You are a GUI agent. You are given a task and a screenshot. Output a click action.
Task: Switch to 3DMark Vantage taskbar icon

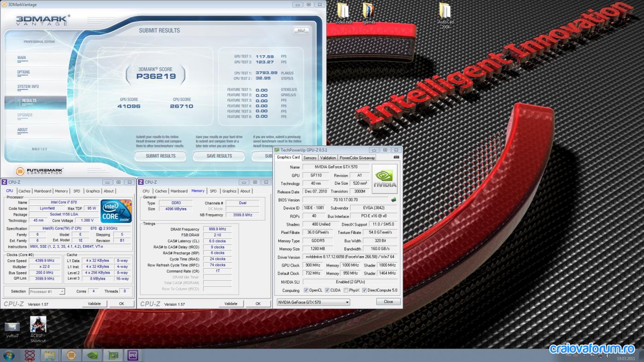point(70,355)
